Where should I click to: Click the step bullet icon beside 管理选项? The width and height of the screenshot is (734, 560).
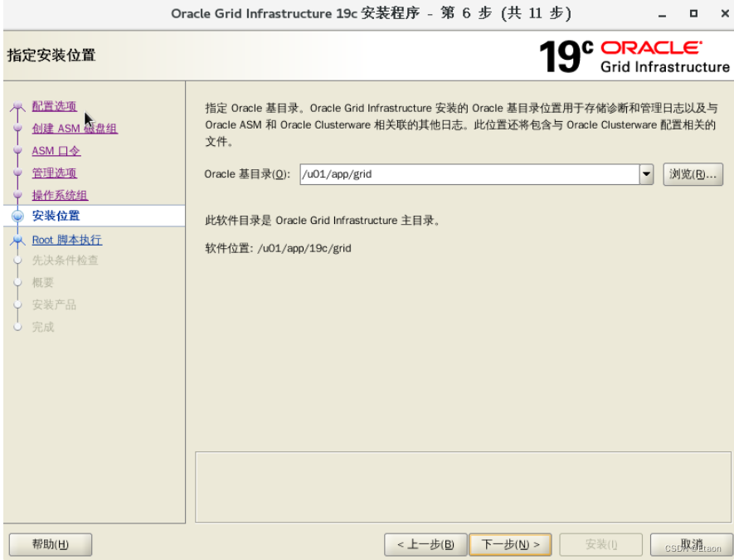pos(17,173)
